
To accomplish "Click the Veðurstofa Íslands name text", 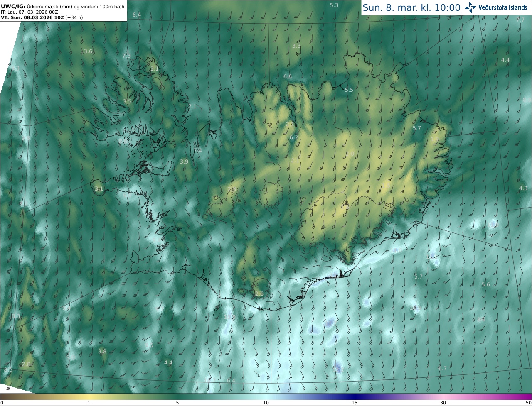I will 503,7.
